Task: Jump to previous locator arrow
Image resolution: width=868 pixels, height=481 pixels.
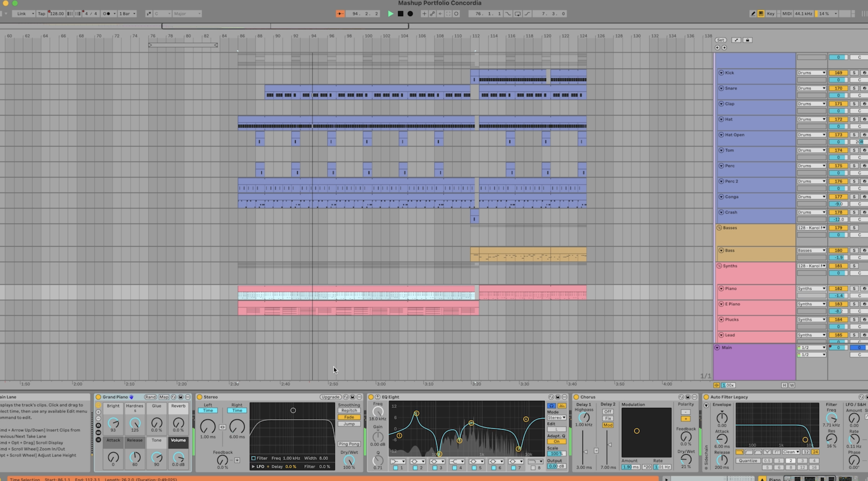Action: (x=717, y=48)
